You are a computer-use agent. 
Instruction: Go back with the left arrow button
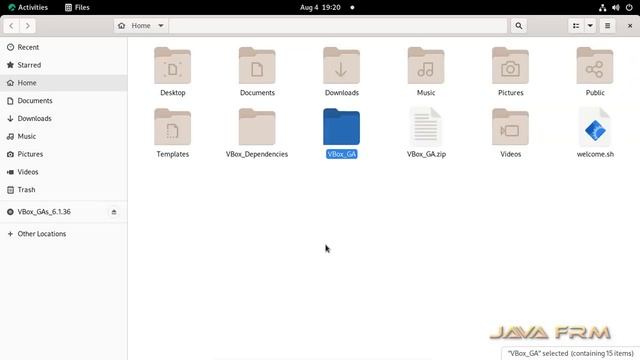pyautogui.click(x=11, y=26)
